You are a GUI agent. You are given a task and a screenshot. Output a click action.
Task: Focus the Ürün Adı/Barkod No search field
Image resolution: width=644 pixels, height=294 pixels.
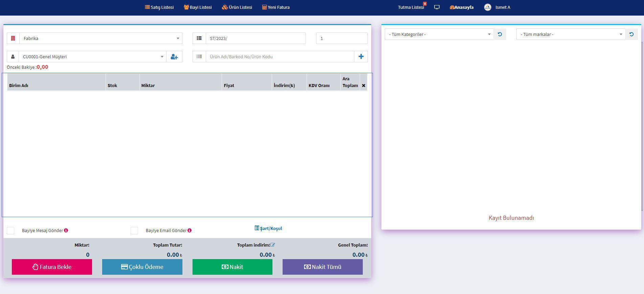pyautogui.click(x=280, y=57)
